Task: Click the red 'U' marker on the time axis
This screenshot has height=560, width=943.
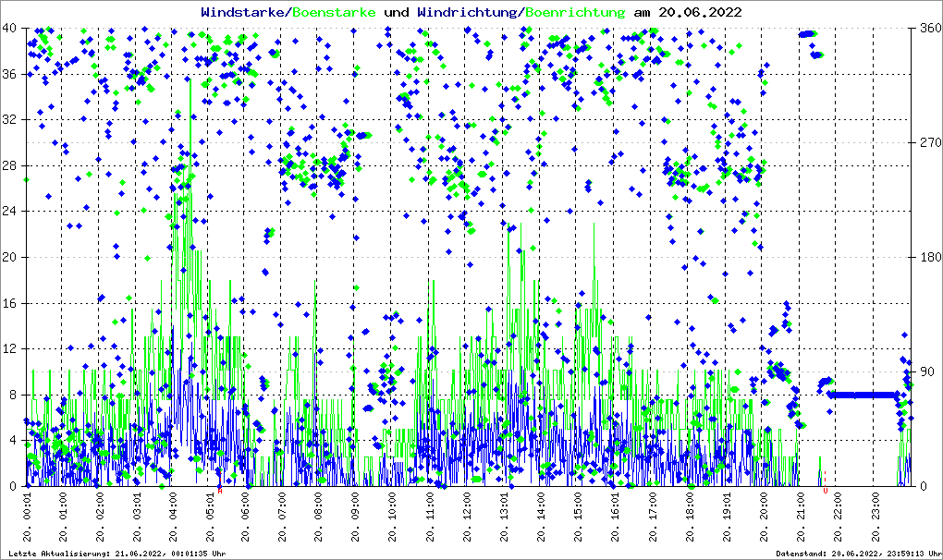Action: click(825, 492)
